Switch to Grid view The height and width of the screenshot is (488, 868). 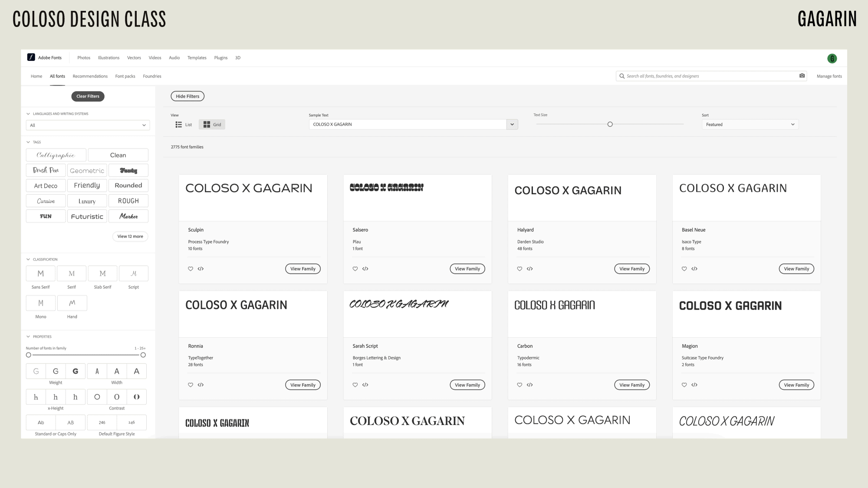coord(212,125)
